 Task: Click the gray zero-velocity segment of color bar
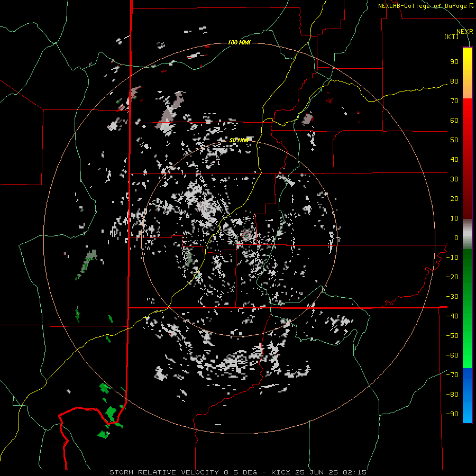point(467,234)
